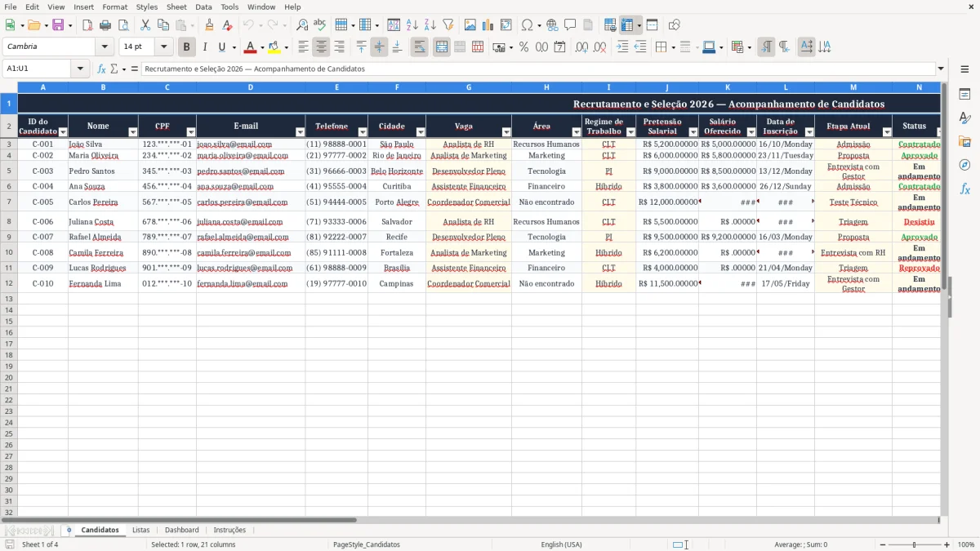
Task: Open filter dropdown on Cidade column
Action: (421, 132)
